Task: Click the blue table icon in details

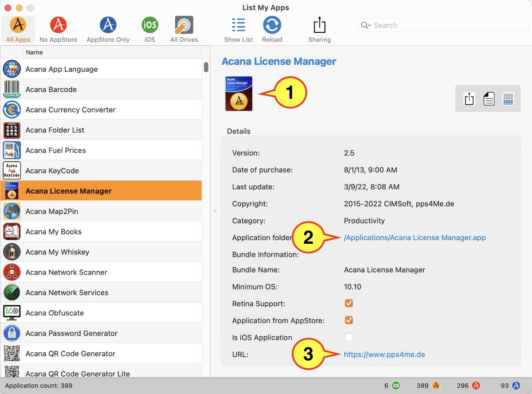Action: tap(508, 98)
